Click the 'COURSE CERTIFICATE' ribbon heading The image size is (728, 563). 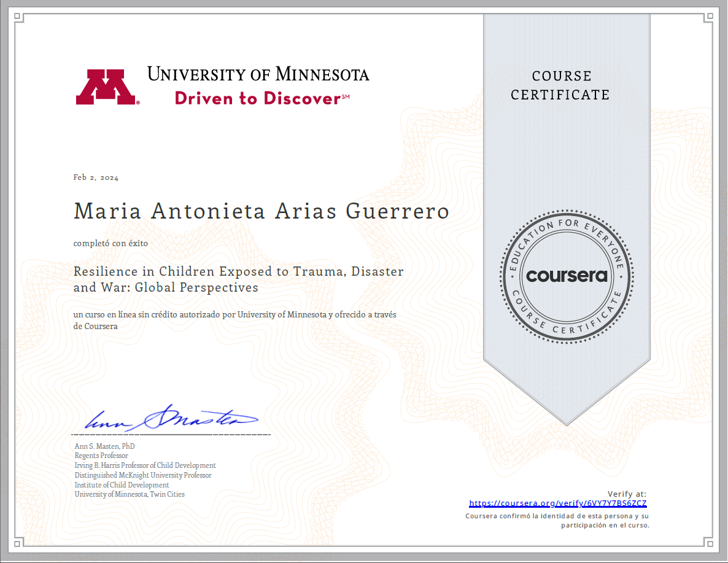(x=561, y=85)
